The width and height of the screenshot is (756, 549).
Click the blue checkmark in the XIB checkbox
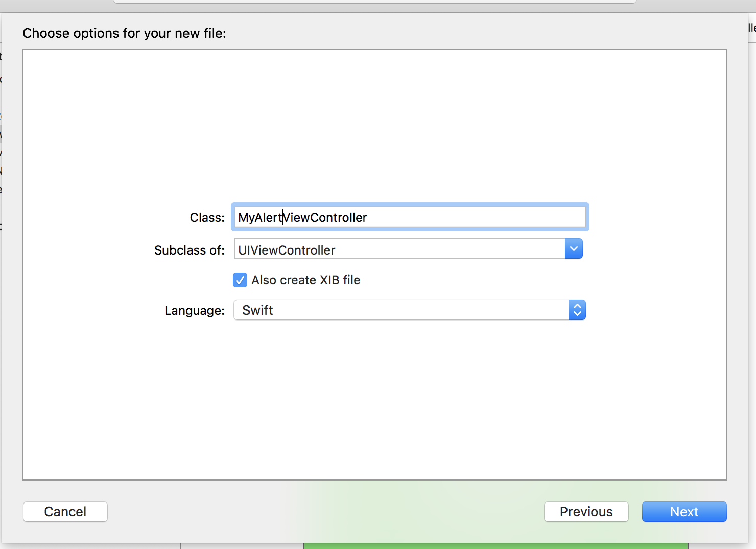(240, 280)
